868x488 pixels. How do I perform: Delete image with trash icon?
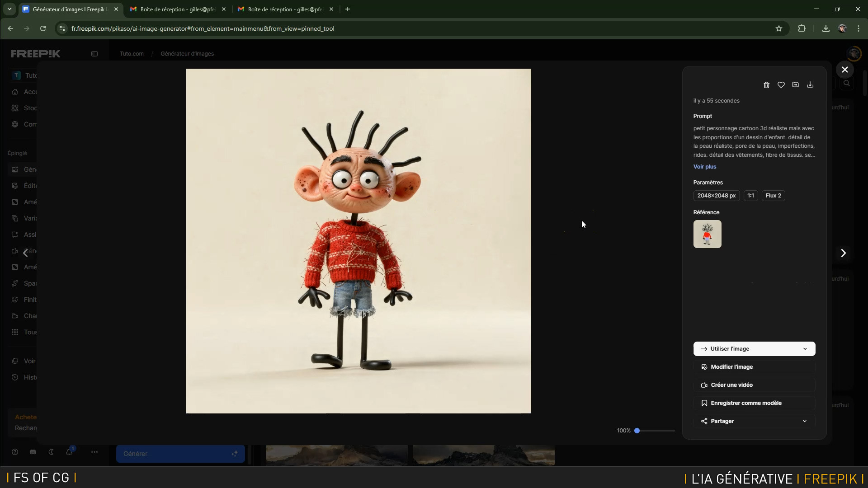pyautogui.click(x=766, y=85)
